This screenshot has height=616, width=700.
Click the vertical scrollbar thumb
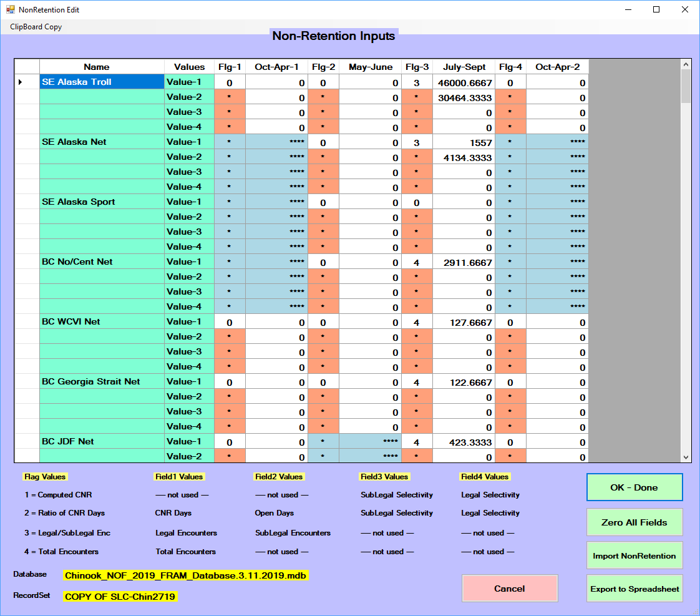(686, 86)
